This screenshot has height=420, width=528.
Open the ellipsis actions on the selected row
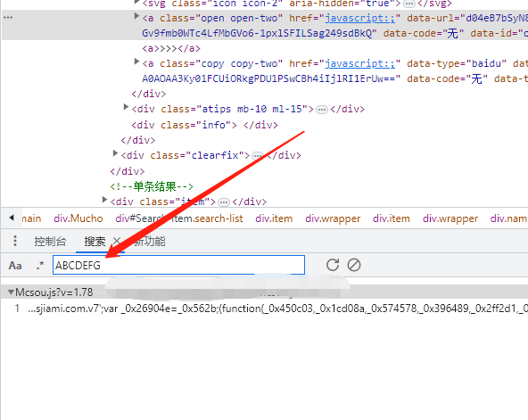(8, 17)
